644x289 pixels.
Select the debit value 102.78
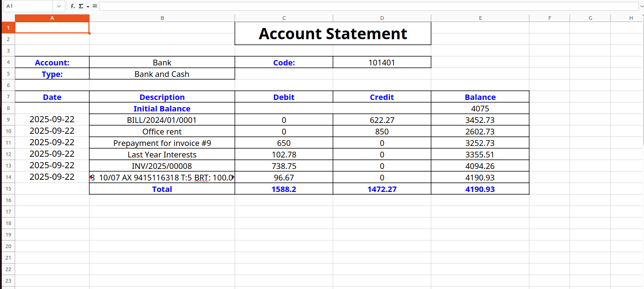pos(284,154)
